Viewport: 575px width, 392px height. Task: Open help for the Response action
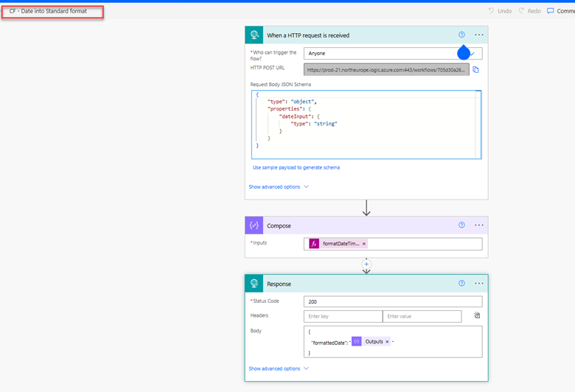[x=461, y=283]
